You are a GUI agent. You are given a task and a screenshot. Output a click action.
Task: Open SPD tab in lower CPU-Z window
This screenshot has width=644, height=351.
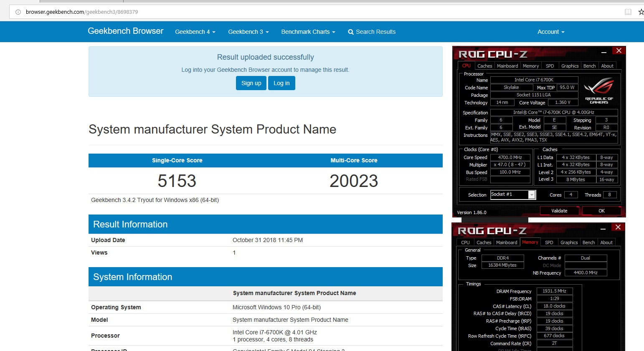tap(549, 242)
